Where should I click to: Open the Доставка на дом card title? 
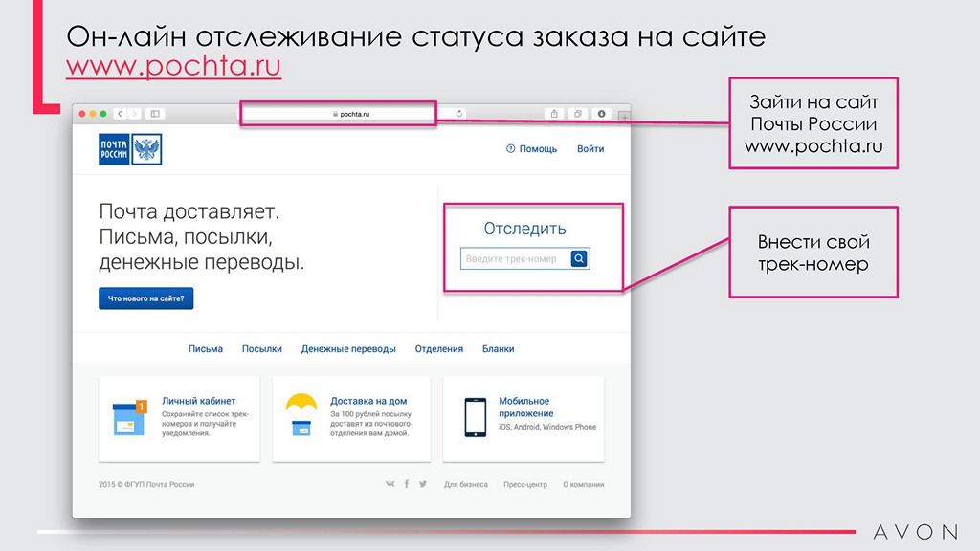pos(368,401)
